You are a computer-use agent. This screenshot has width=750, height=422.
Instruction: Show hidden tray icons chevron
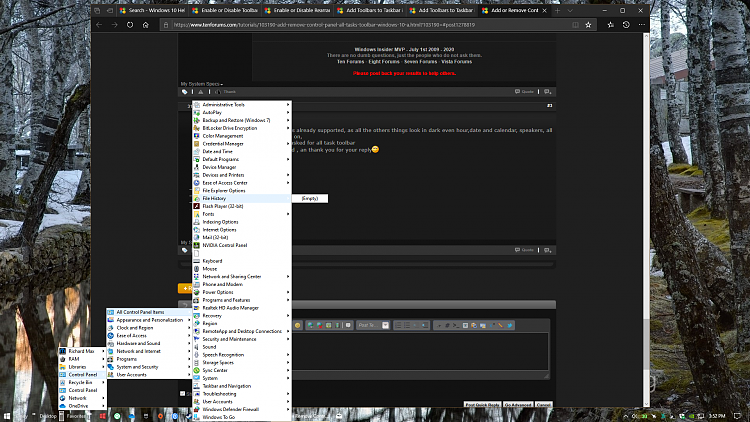(x=626, y=416)
